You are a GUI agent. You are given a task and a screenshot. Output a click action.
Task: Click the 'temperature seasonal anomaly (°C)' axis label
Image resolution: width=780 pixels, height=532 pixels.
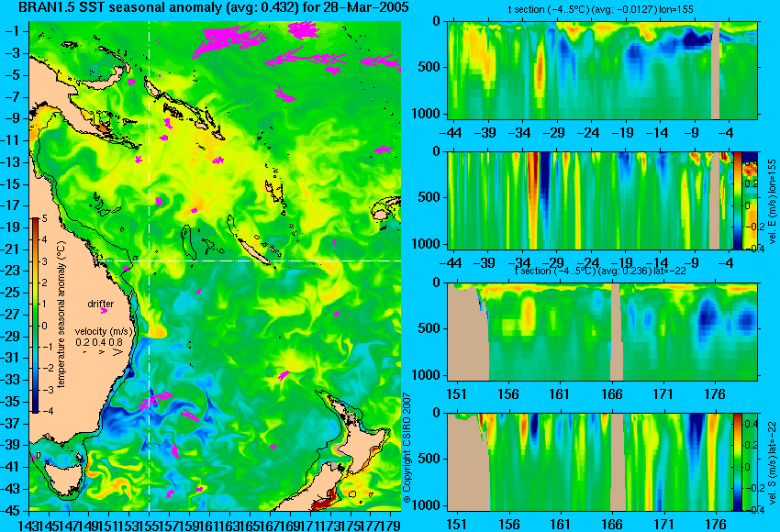(x=61, y=315)
